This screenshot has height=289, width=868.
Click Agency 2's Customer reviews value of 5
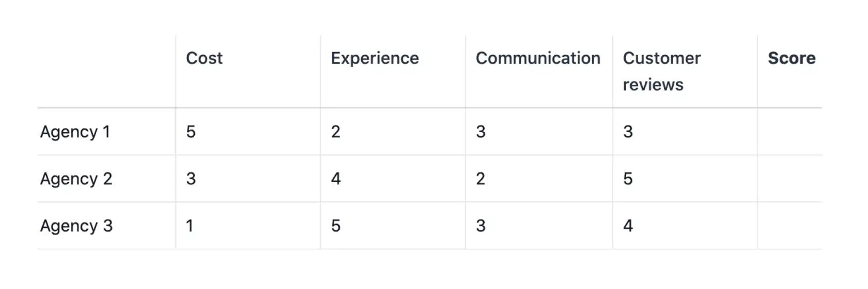628,179
